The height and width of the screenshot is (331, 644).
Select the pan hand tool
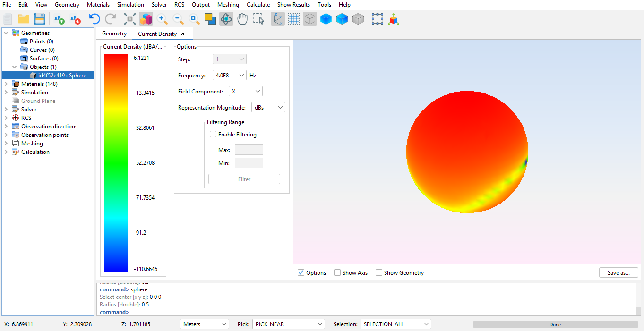[x=242, y=19]
